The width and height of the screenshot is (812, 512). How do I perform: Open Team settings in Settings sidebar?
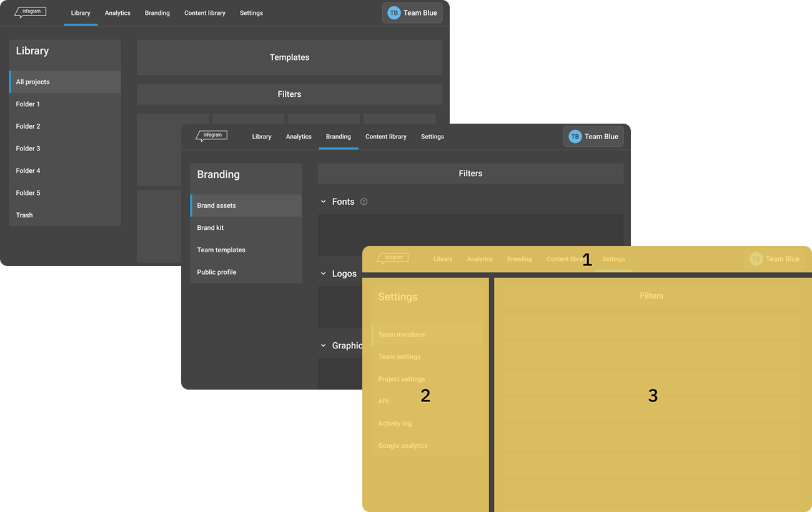click(x=427, y=357)
